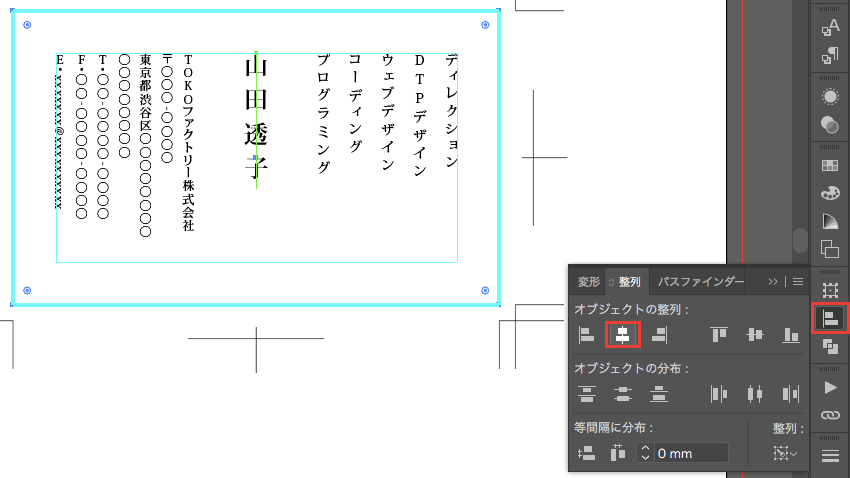Click vertical align center icon
The image size is (850, 478).
[x=755, y=335]
